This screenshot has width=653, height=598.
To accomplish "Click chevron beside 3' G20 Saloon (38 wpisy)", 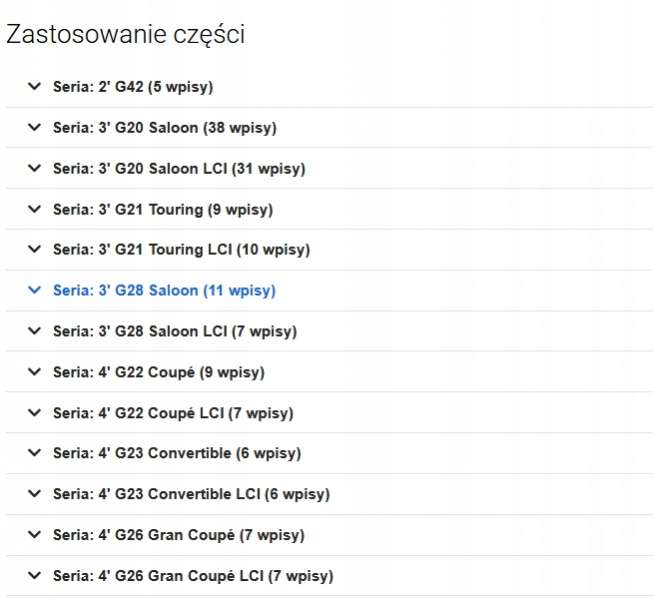I will (x=35, y=128).
